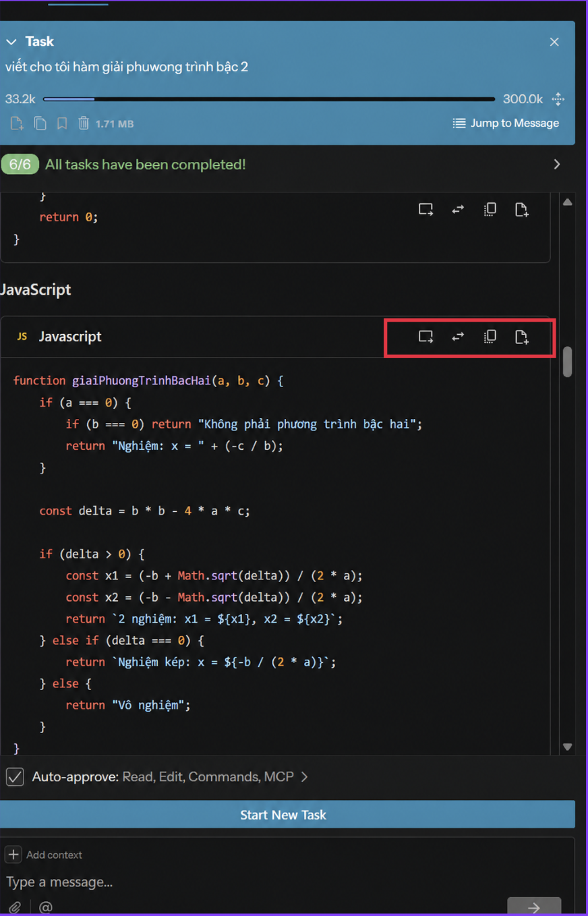This screenshot has height=916, width=588.
Task: Click Jump to Message
Action: pos(506,123)
